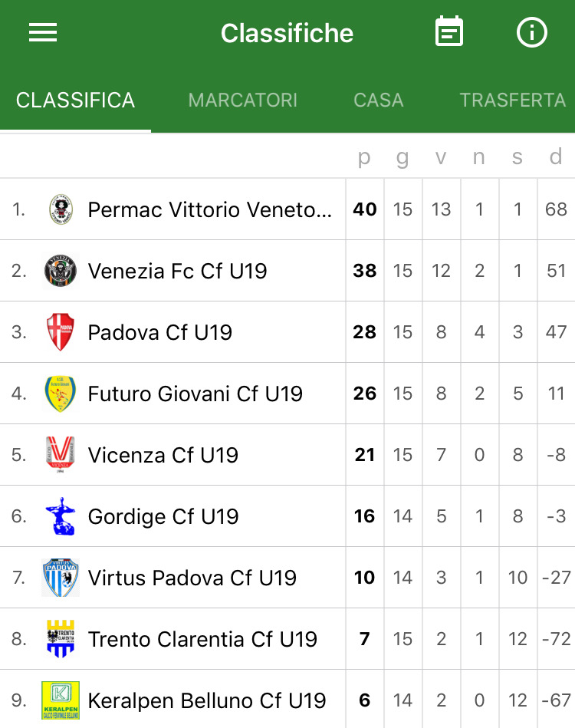The image size is (575, 728).
Task: Tap the Keralpen Belluno green logo
Action: [x=61, y=700]
